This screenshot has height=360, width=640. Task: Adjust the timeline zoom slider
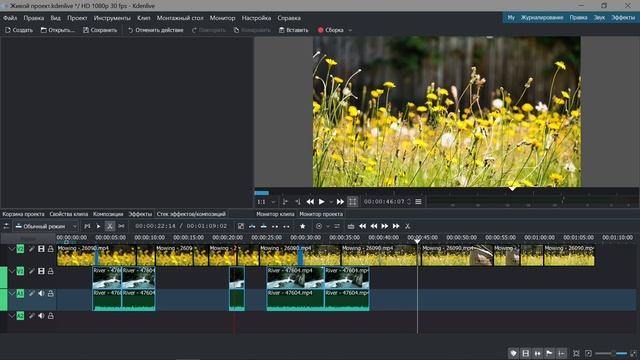(611, 353)
